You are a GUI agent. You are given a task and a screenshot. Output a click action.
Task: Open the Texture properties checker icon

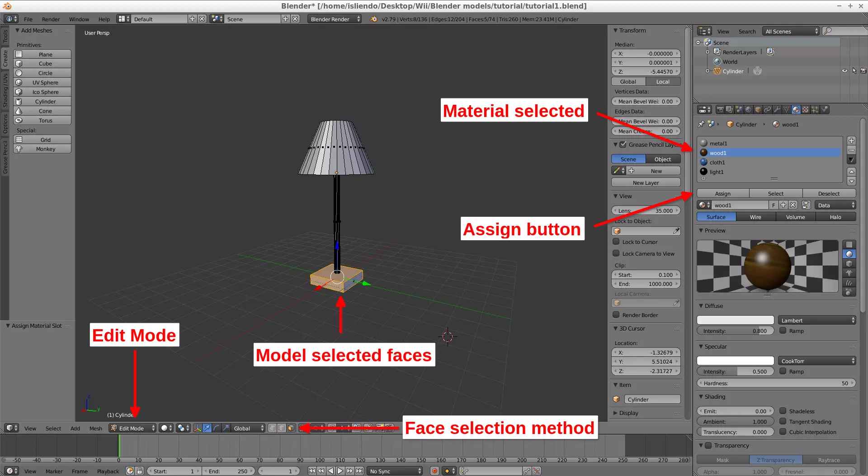(806, 110)
